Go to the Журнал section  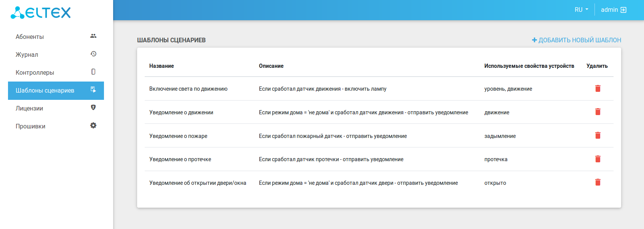coord(27,54)
